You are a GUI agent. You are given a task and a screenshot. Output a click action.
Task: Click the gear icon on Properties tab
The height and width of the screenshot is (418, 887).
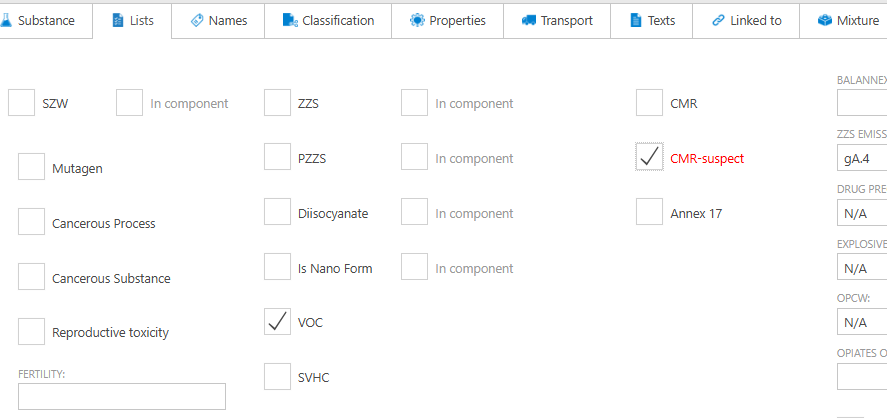[417, 20]
